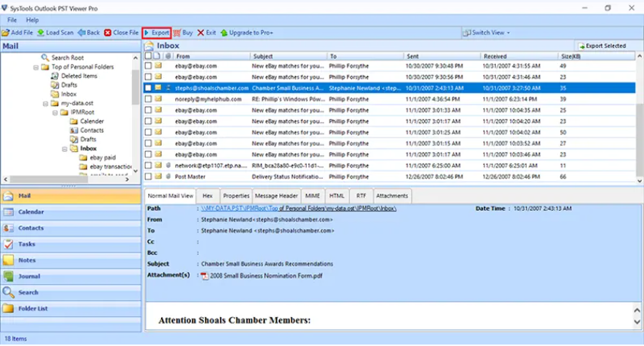This screenshot has width=644, height=346.
Task: Collapse the my-data.ost tree node
Action: 46,104
